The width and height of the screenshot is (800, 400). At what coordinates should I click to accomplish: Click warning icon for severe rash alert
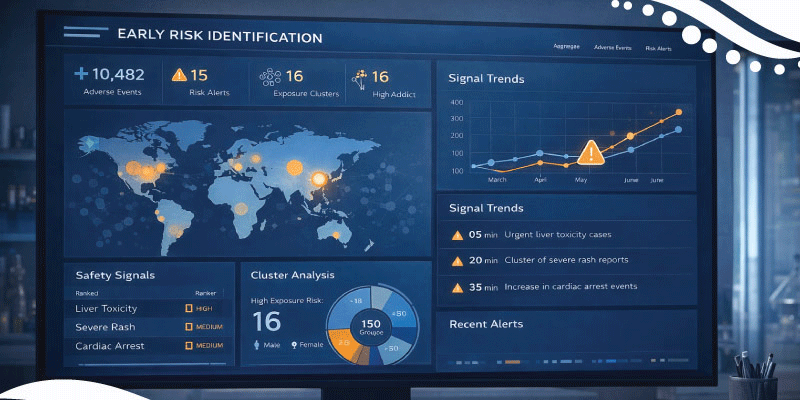click(x=458, y=261)
